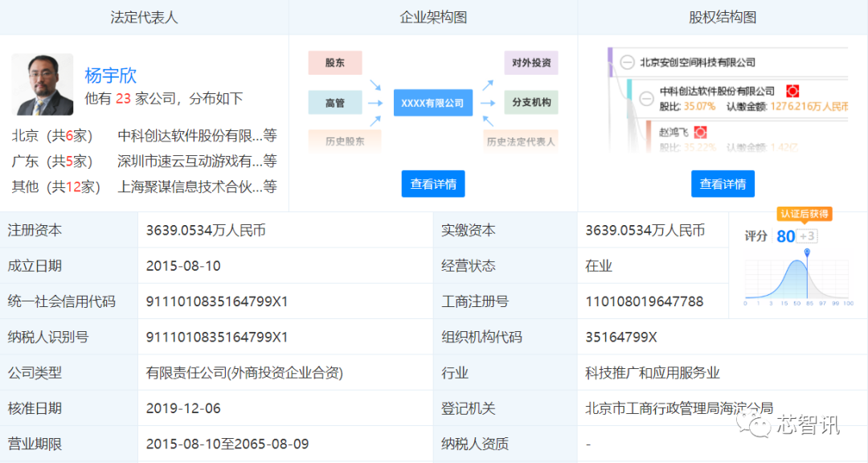Click registration number 110108019647788
The image size is (868, 463).
tap(645, 301)
